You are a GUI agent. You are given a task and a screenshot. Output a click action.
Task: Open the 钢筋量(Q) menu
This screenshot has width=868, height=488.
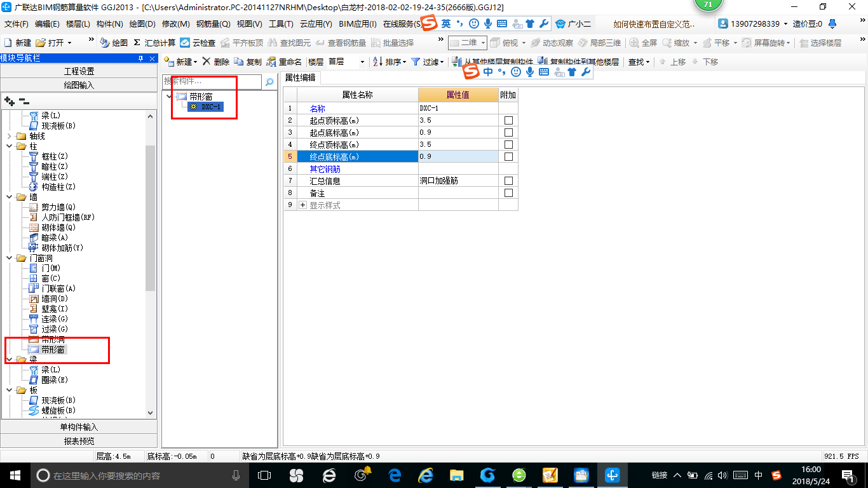click(x=213, y=24)
